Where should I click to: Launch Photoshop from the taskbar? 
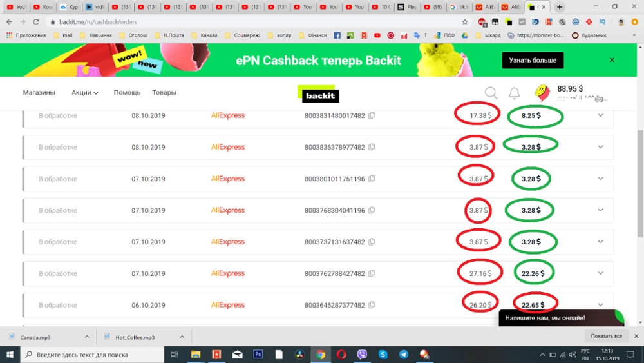point(258,354)
